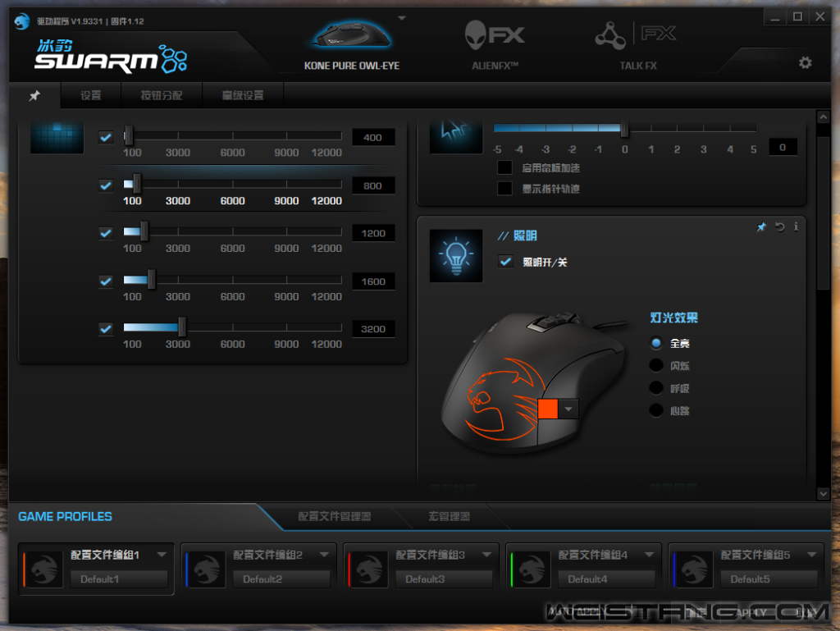840x631 pixels.
Task: Expand the 配置文件编组4 dropdown arrow
Action: (x=650, y=555)
